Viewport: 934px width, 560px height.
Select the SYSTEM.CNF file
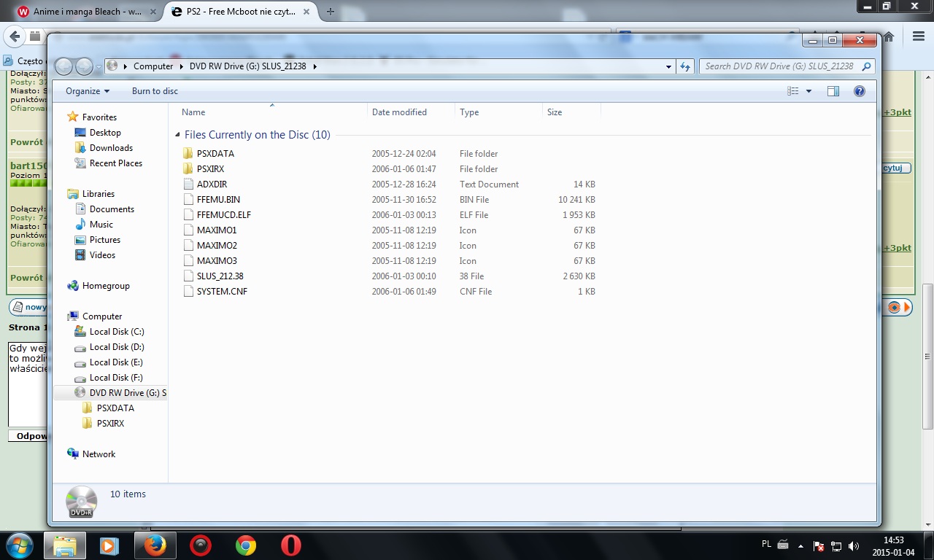click(x=222, y=292)
